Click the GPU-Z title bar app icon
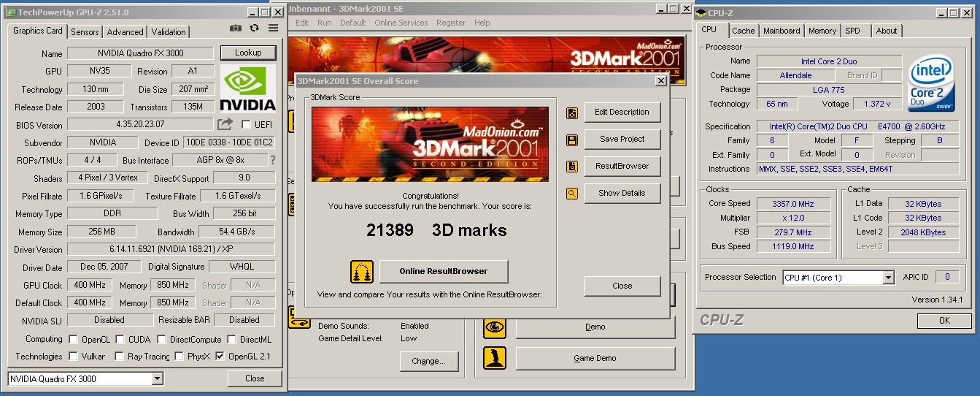 click(9, 12)
